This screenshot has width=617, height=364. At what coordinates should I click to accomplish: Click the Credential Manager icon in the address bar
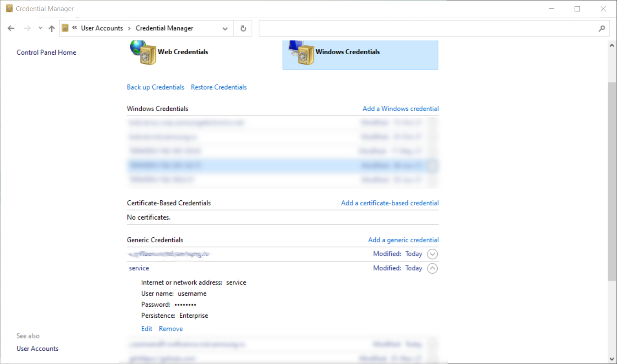(x=64, y=27)
